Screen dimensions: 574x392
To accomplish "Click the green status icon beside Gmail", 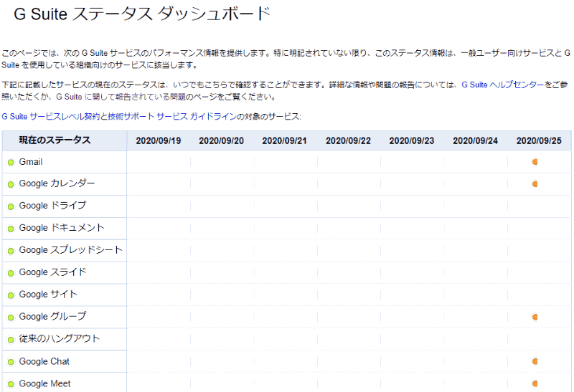I will tap(11, 163).
